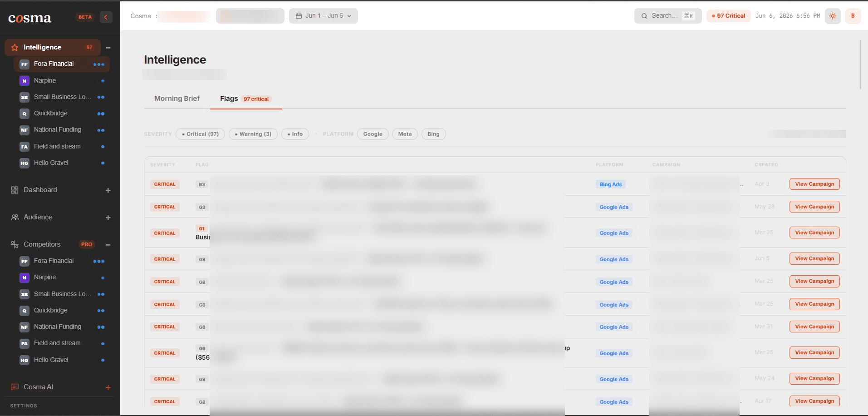The height and width of the screenshot is (416, 868).
Task: Click the Bing Ads platform tag
Action: (611, 184)
